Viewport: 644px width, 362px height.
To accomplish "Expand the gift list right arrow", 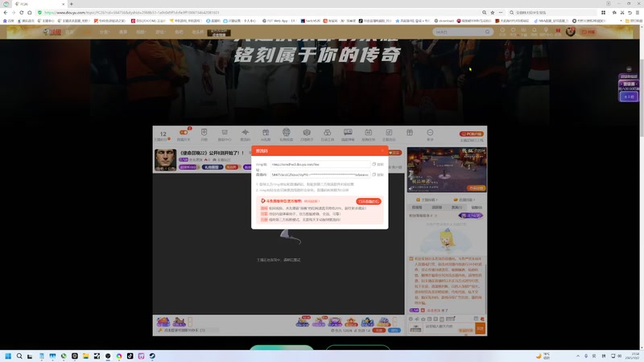I will (x=394, y=321).
